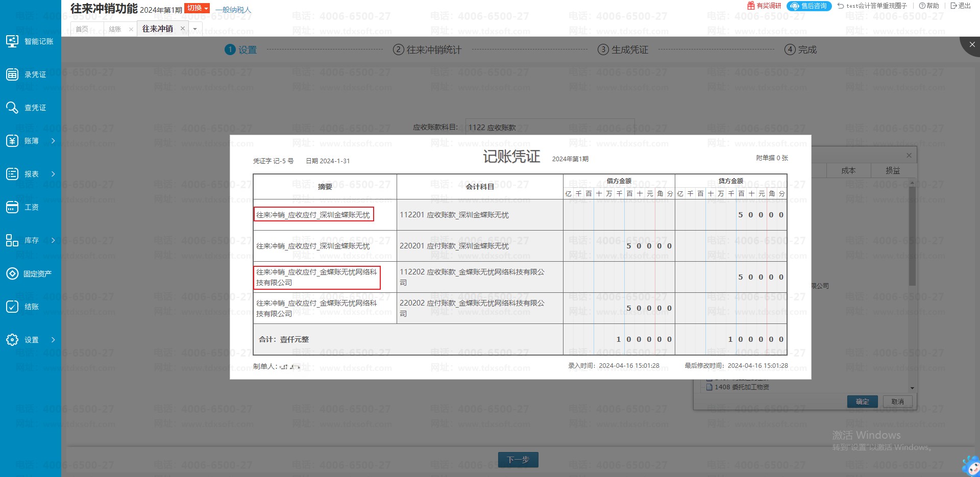Click the 录凭证 sidebar icon
Image resolution: width=980 pixels, height=477 pixels.
coord(12,74)
